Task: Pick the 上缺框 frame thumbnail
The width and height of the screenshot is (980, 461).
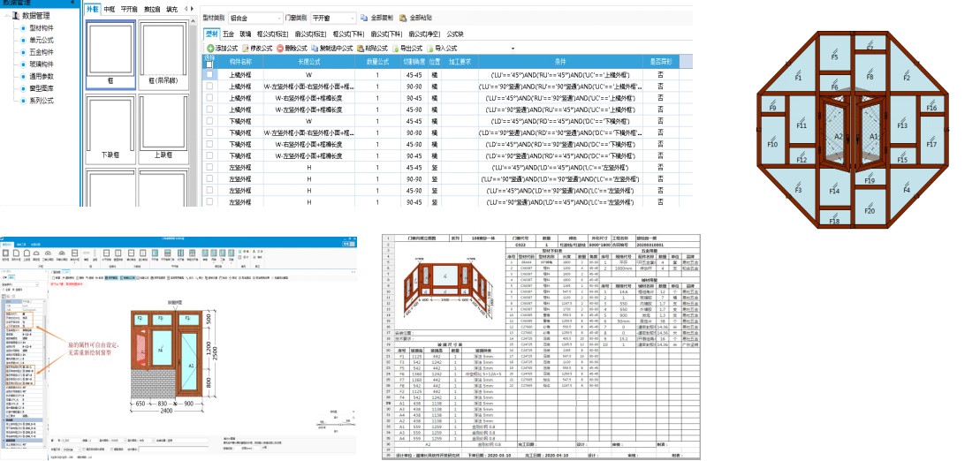Action: [163, 128]
